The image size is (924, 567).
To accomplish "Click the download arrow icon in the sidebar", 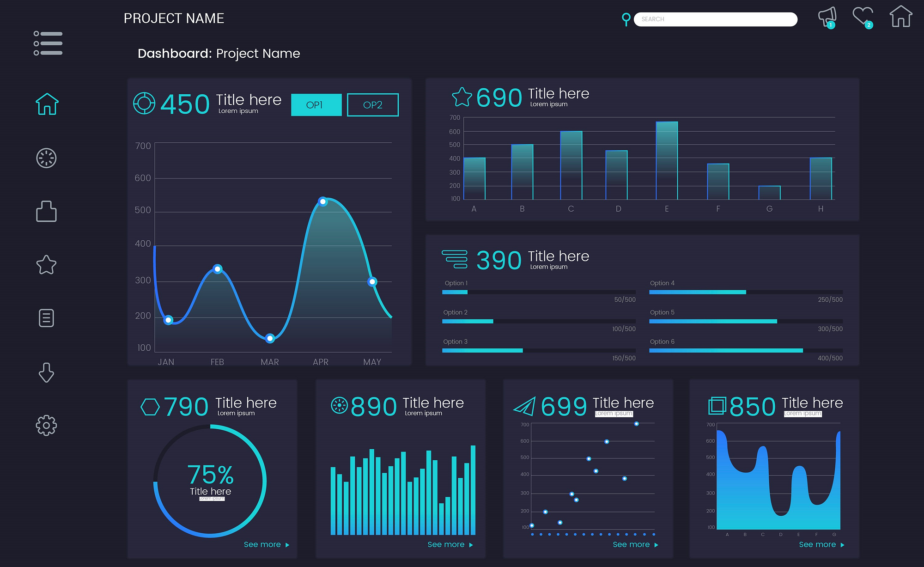I will pyautogui.click(x=46, y=372).
